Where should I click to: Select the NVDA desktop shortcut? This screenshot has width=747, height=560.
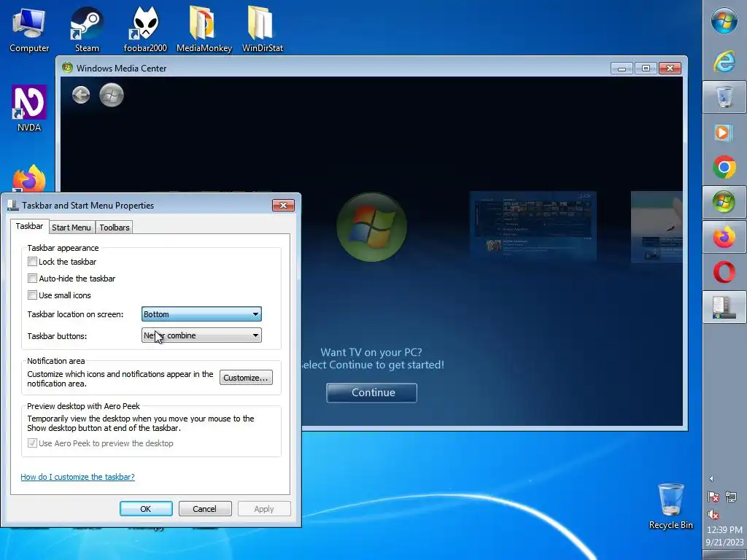[x=29, y=109]
